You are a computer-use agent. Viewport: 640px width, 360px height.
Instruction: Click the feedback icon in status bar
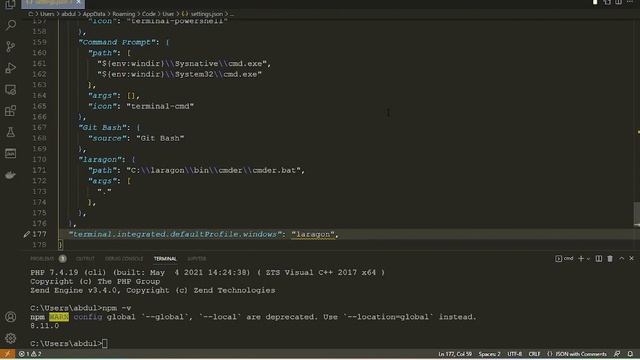click(x=617, y=354)
